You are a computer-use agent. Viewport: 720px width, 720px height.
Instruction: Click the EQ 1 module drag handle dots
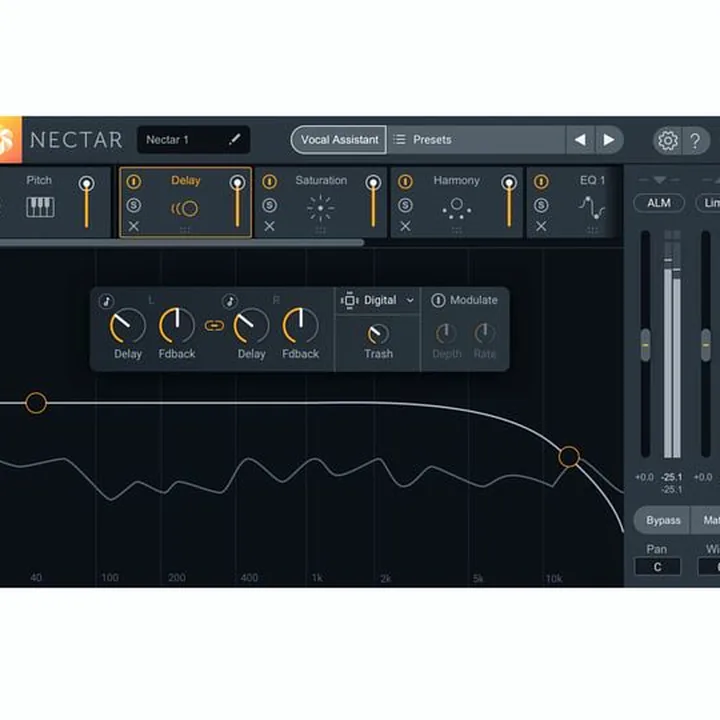tap(592, 230)
